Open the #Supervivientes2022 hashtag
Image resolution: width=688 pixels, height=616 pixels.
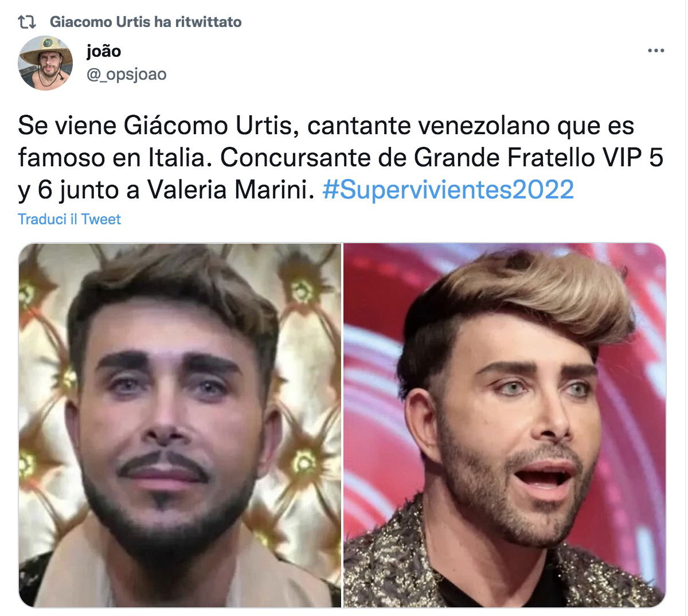[448, 190]
